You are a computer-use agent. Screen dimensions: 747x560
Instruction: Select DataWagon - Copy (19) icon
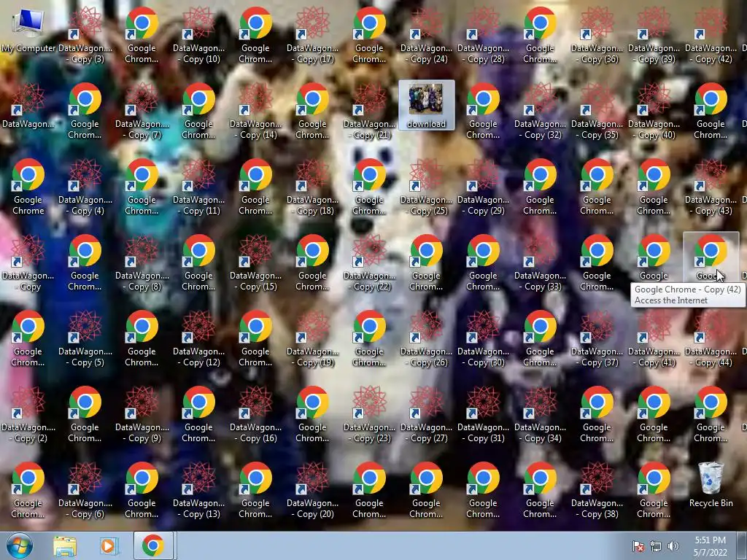313,337
